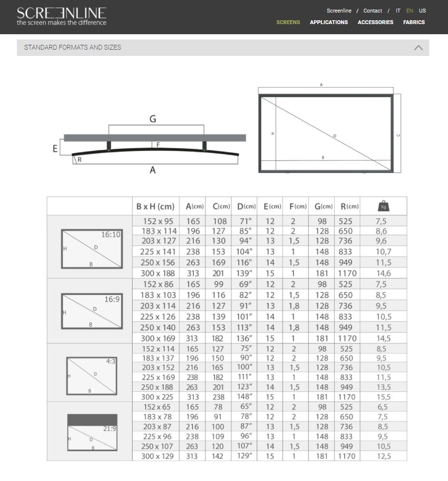Viewport: 448px width, 481px height.
Task: Click the 14,6 weight value
Action: pos(383,273)
